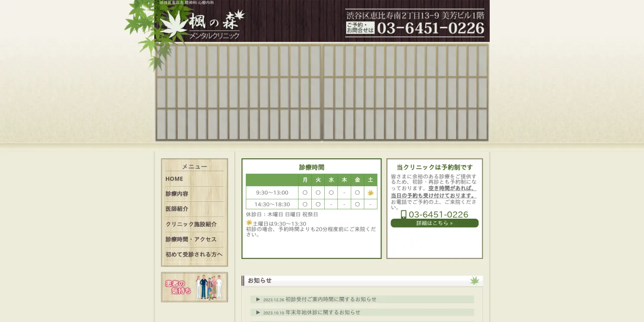The image size is (644, 322).
Task: Open 診療時間・アクセス from the menu
Action: [190, 239]
